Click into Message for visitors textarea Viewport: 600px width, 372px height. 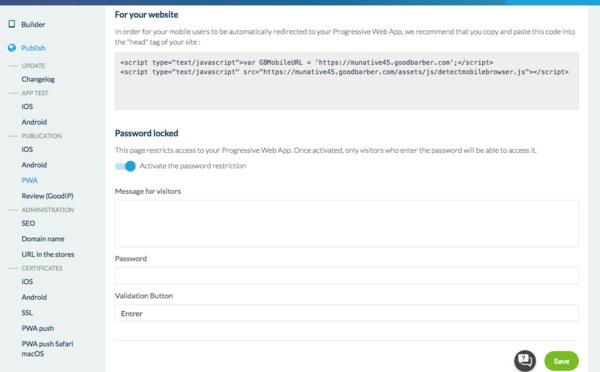347,224
